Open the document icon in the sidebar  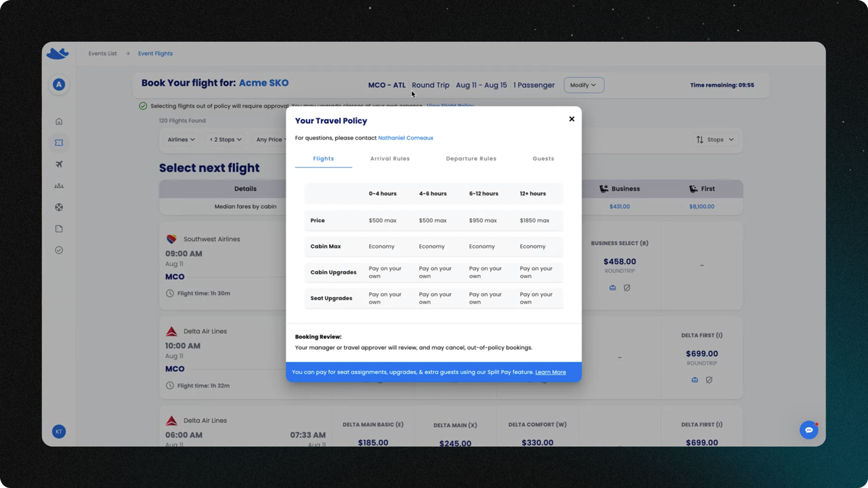tap(59, 229)
